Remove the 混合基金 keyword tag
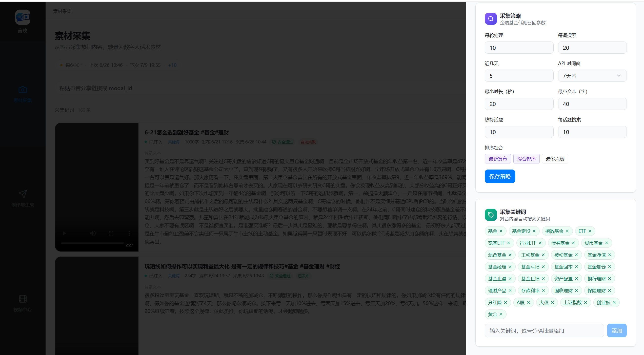Screen dimensions: 644x355 tap(510, 255)
